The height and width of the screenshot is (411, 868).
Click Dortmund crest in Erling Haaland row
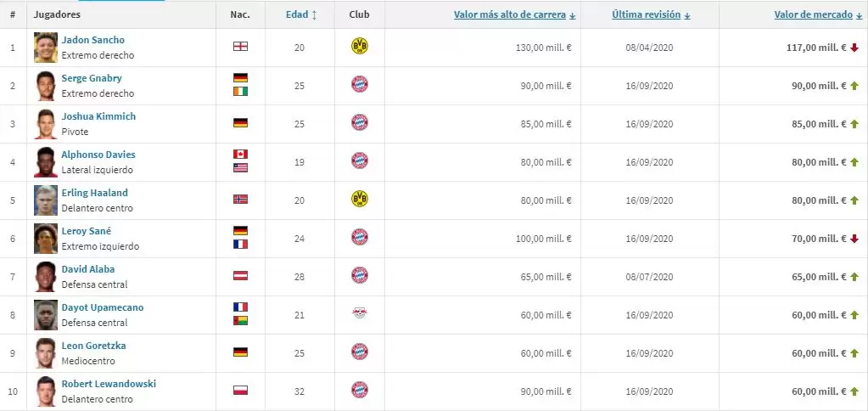pos(359,200)
